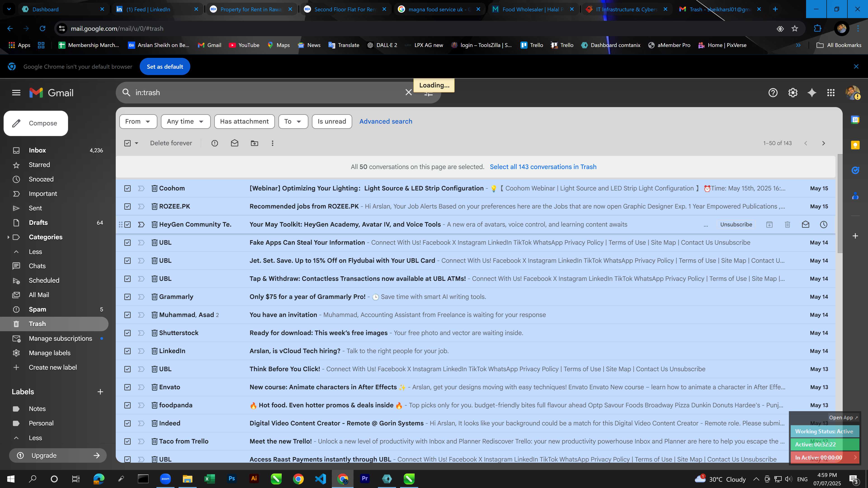Open the Any time filter dropdown
Image resolution: width=868 pixels, height=488 pixels.
(x=186, y=121)
